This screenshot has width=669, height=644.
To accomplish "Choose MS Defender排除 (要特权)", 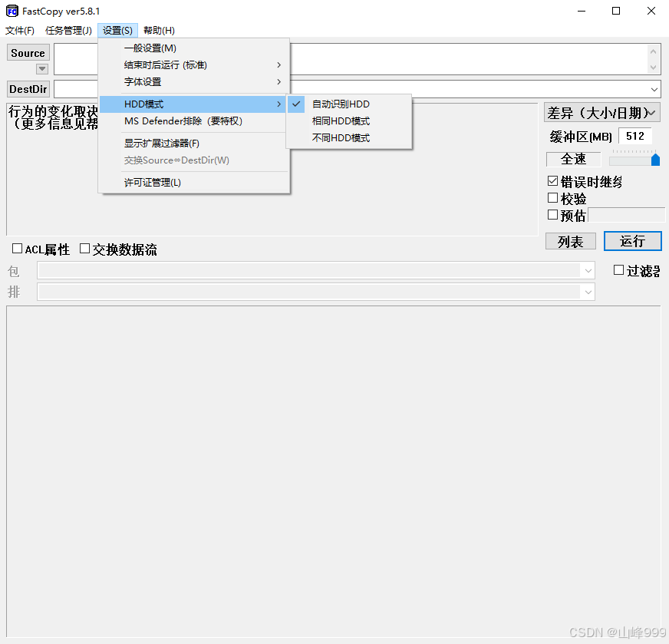I will (x=194, y=121).
